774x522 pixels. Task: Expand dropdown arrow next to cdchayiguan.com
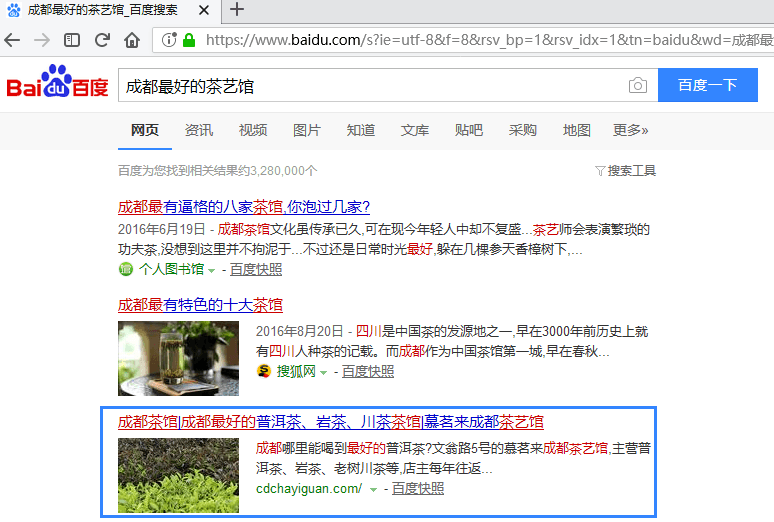373,490
